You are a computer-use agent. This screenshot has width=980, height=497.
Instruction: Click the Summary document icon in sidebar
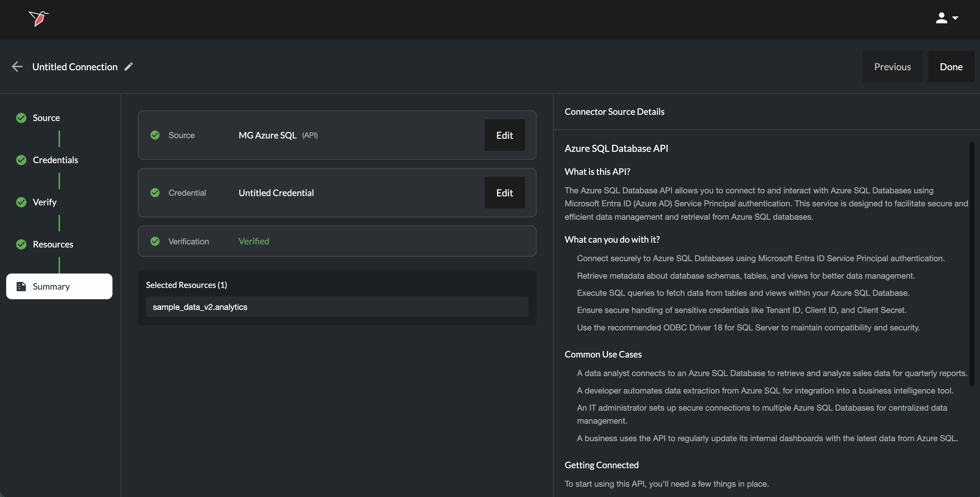click(21, 286)
